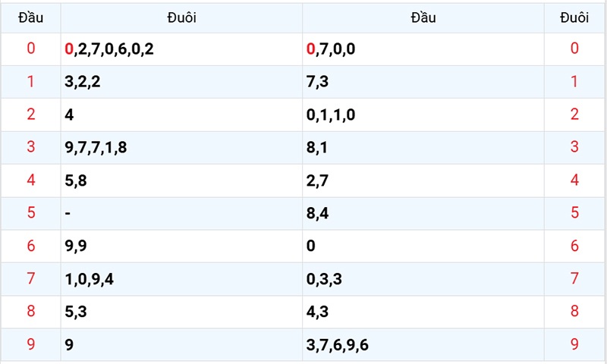This screenshot has height=364, width=607.
Task: Click the cell with values 9,7,7,1,8
Action: click(x=181, y=147)
